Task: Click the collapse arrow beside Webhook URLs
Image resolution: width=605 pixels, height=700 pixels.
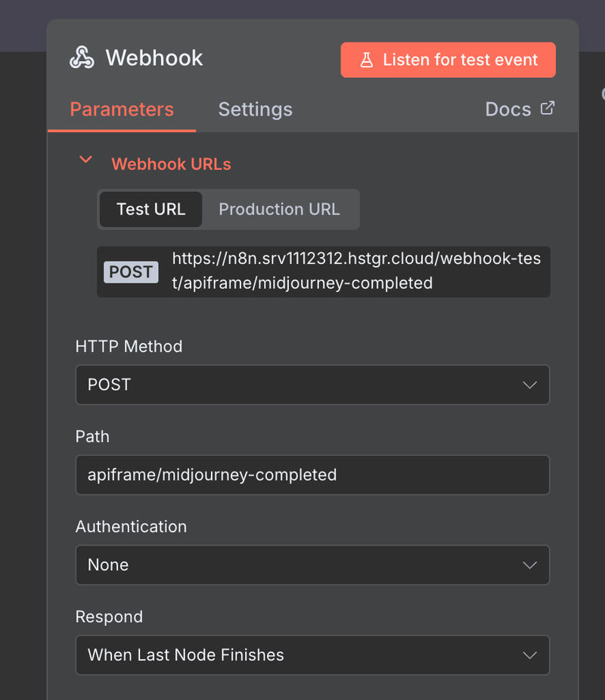Action: 85,160
